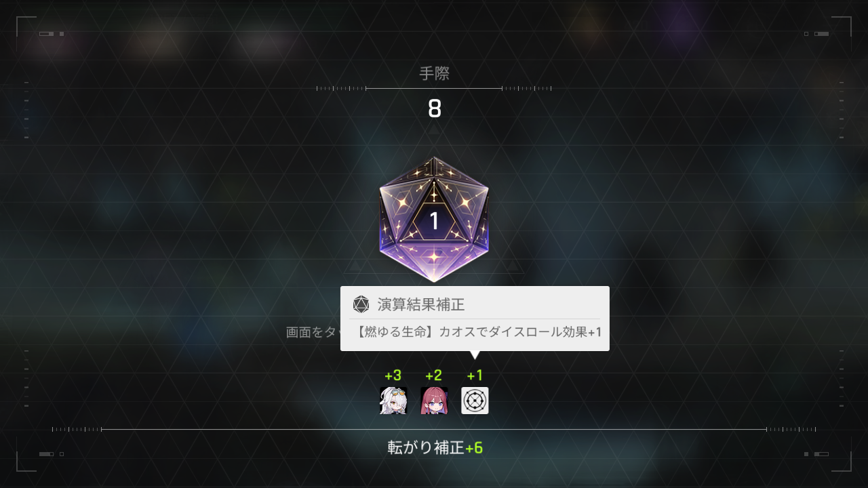Click the dice icon beside 演算結果補正
This screenshot has height=488, width=868.
[x=361, y=304]
